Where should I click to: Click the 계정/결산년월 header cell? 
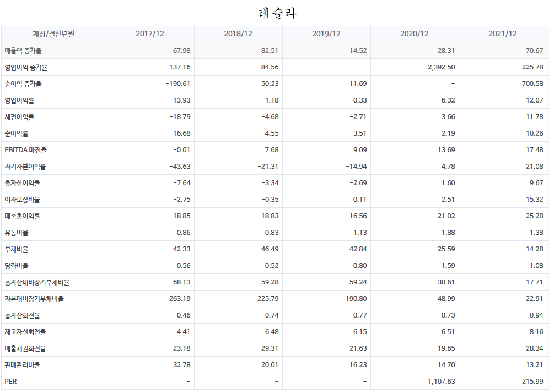tap(53, 34)
